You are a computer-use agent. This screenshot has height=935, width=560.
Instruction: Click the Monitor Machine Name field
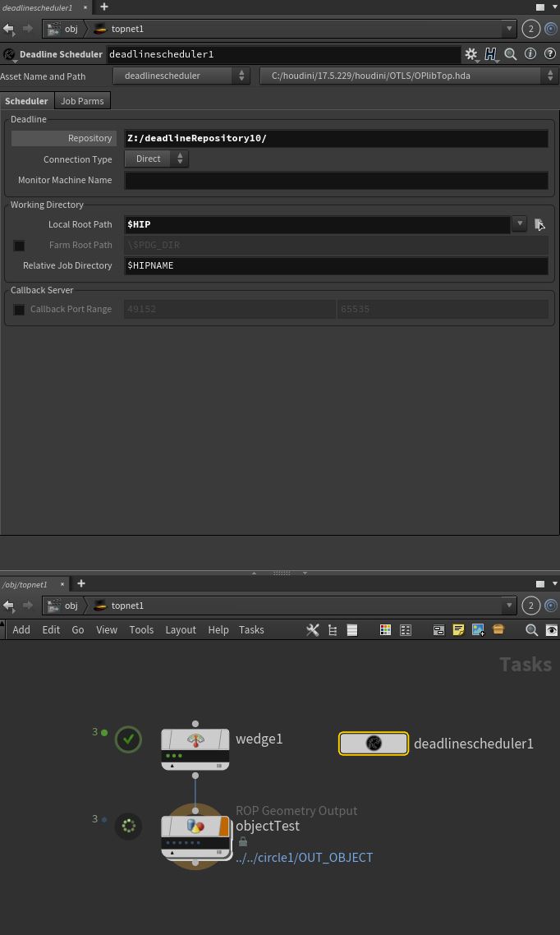(336, 180)
